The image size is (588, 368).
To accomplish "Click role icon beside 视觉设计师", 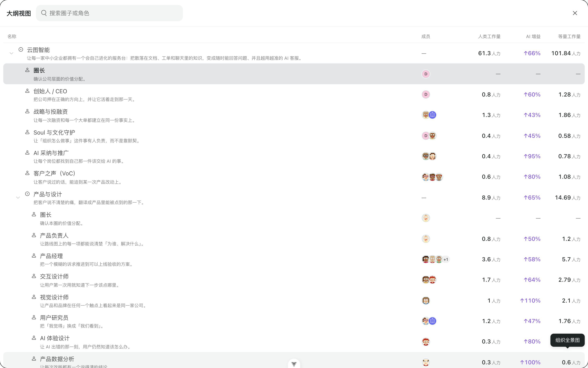I will (x=34, y=297).
